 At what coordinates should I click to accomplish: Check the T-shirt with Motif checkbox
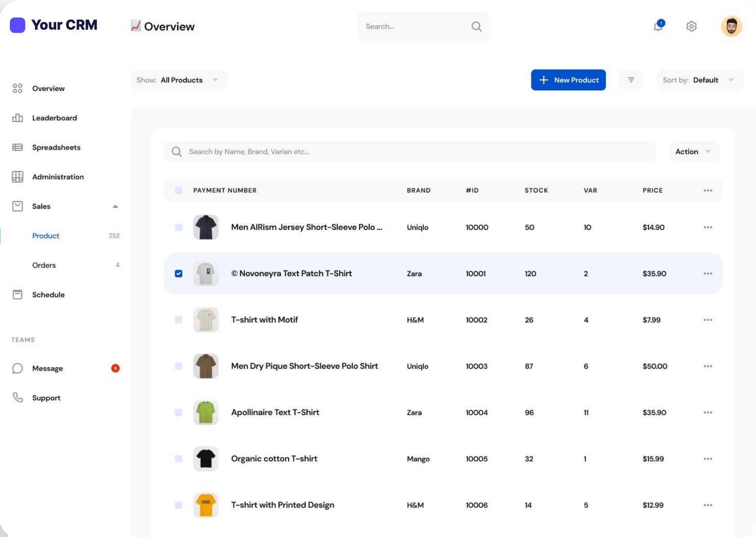tap(178, 320)
